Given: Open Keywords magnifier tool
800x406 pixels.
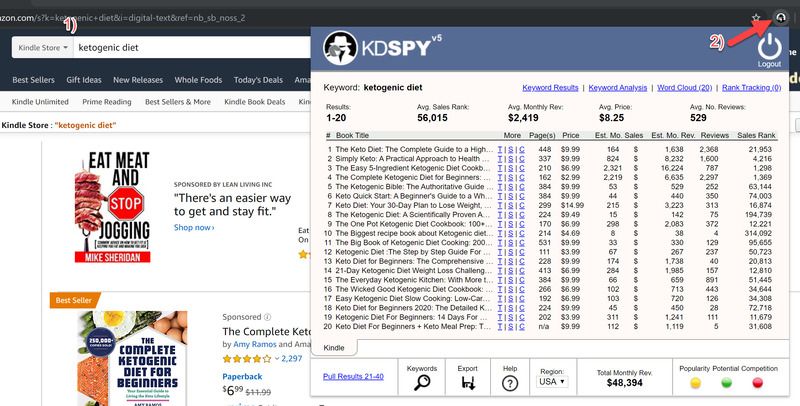Looking at the screenshot, I should (422, 383).
